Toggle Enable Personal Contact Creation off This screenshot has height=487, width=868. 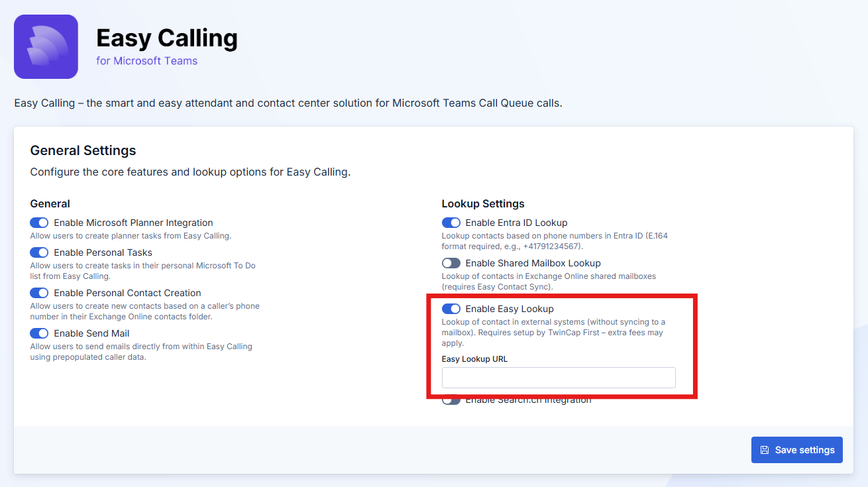point(39,293)
